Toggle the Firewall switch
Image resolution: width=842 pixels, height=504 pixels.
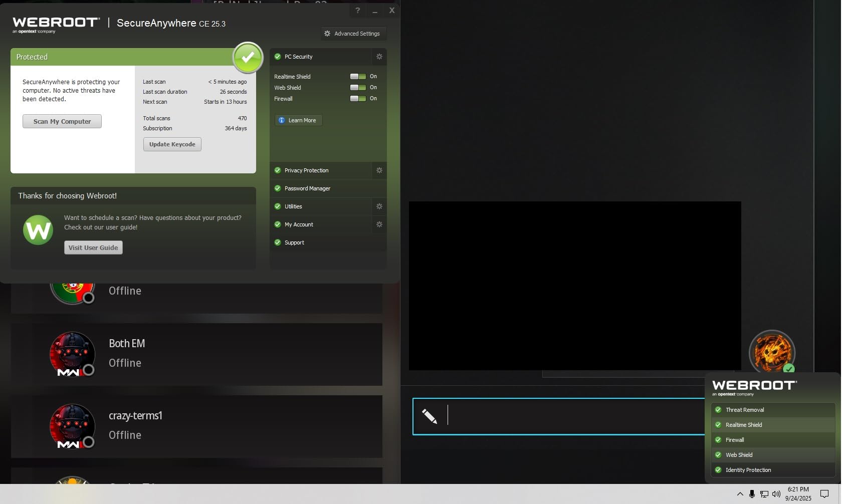tap(358, 99)
